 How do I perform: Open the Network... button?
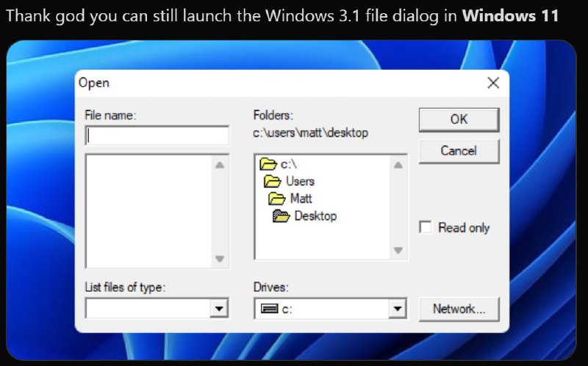[459, 309]
